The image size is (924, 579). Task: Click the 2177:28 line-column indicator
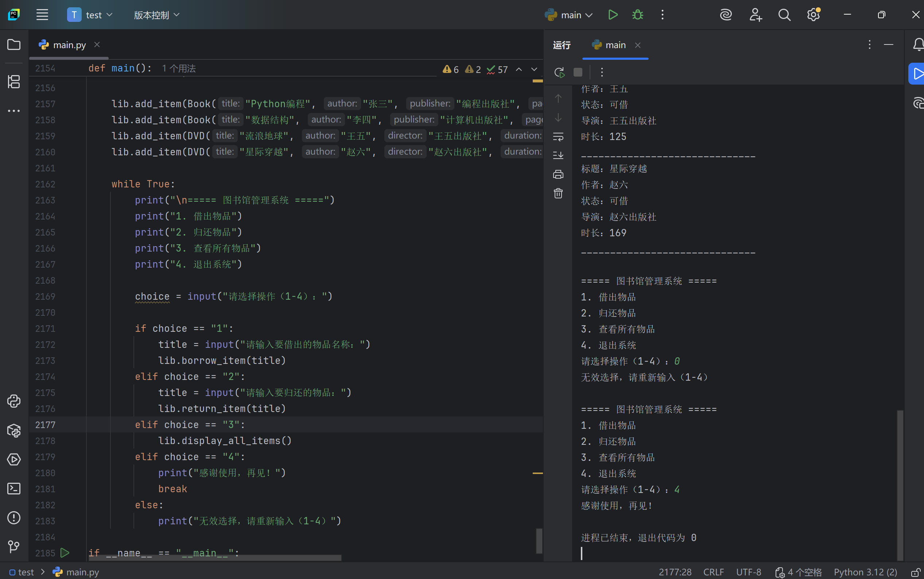pos(675,572)
